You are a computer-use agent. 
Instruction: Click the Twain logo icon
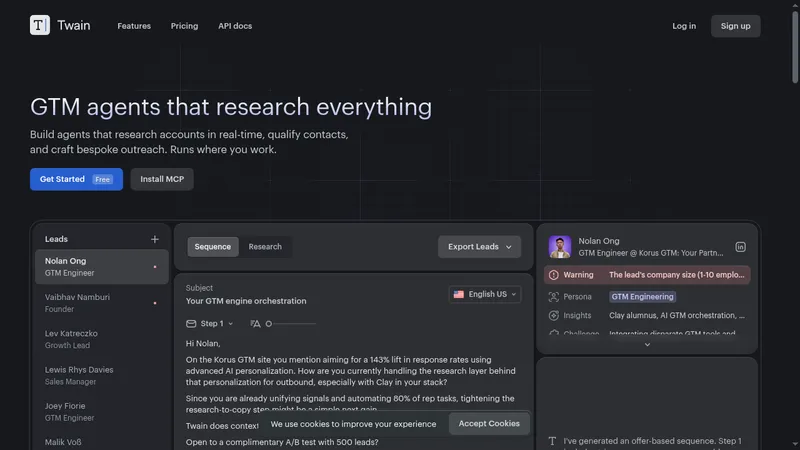point(40,25)
